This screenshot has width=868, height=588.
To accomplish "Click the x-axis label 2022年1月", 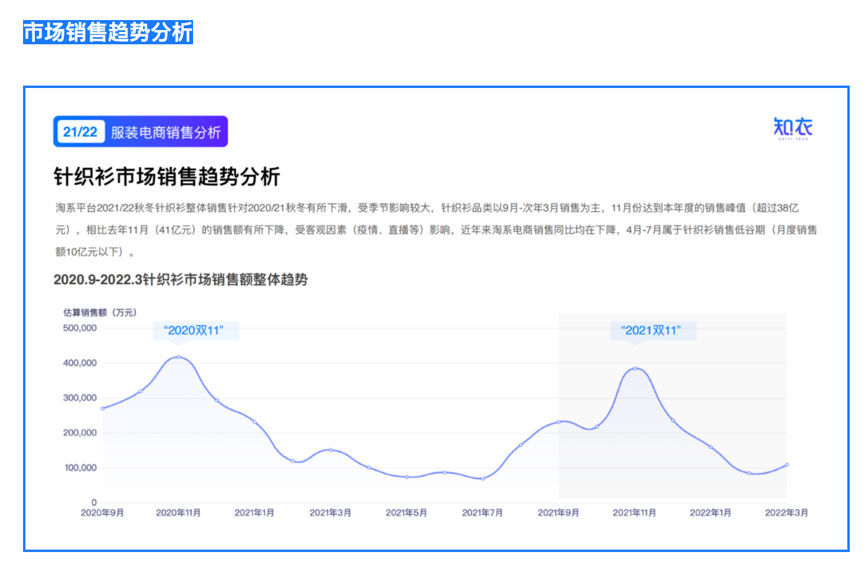I will point(711,512).
